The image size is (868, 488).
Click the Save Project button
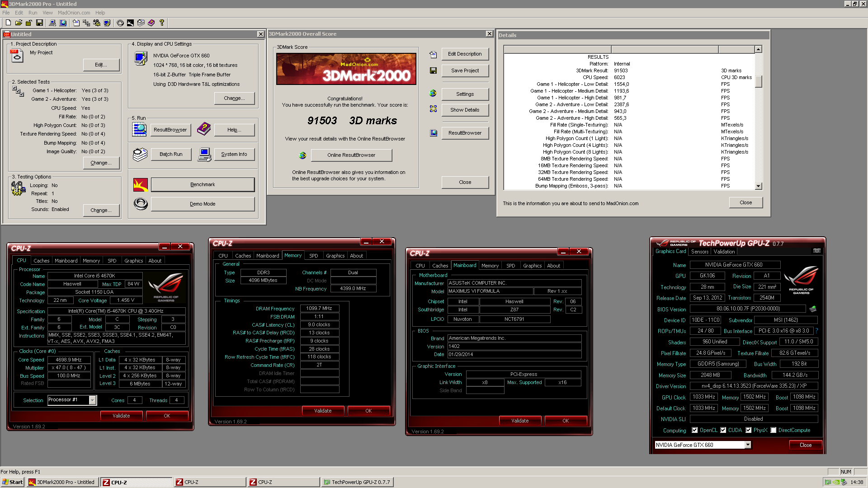[465, 70]
